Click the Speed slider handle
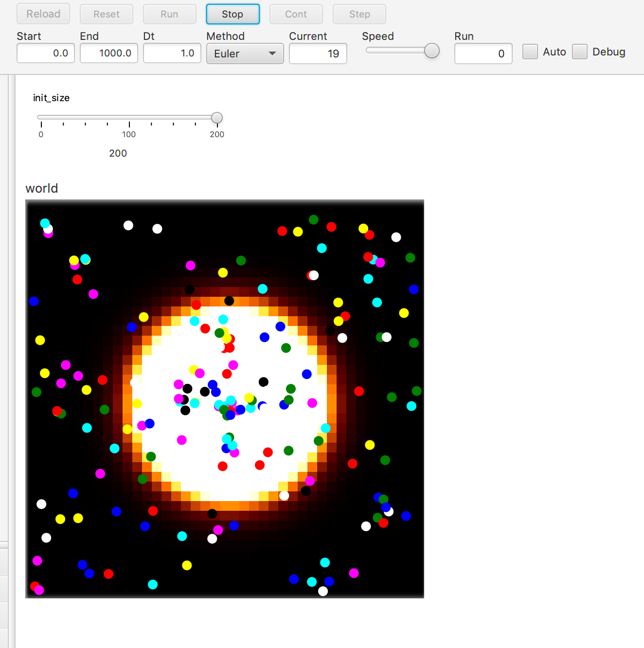Screen dimensions: 644x648 [431, 51]
